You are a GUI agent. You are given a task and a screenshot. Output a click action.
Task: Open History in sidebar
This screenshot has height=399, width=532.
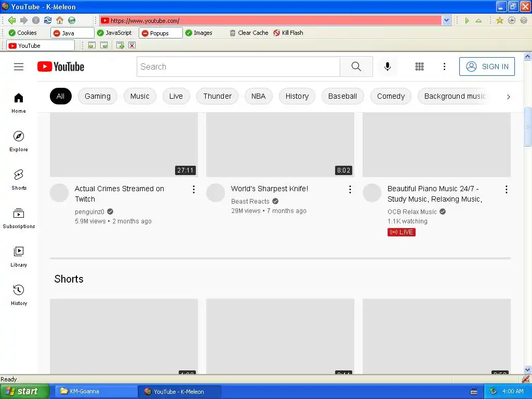click(x=19, y=295)
